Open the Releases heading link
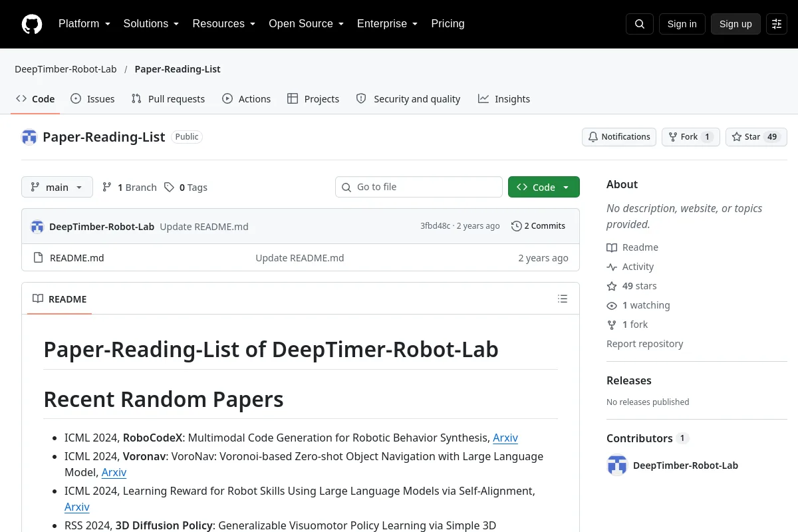The height and width of the screenshot is (532, 798). 629,380
